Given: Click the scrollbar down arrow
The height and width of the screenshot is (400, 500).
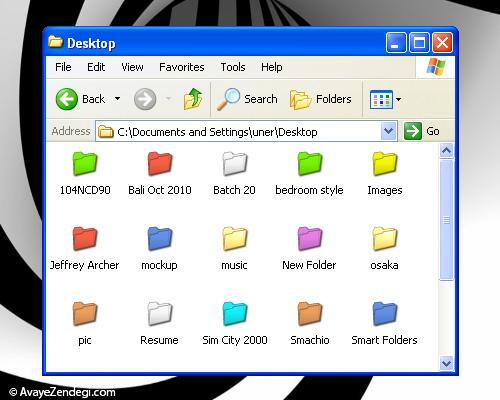Looking at the screenshot, I should pyautogui.click(x=446, y=363).
